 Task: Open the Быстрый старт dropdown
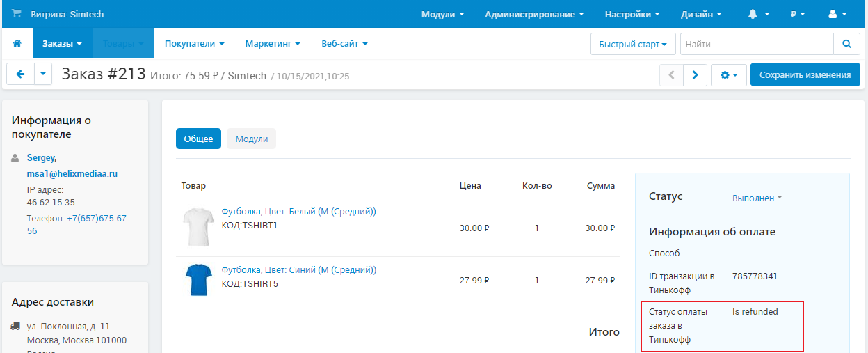(633, 44)
